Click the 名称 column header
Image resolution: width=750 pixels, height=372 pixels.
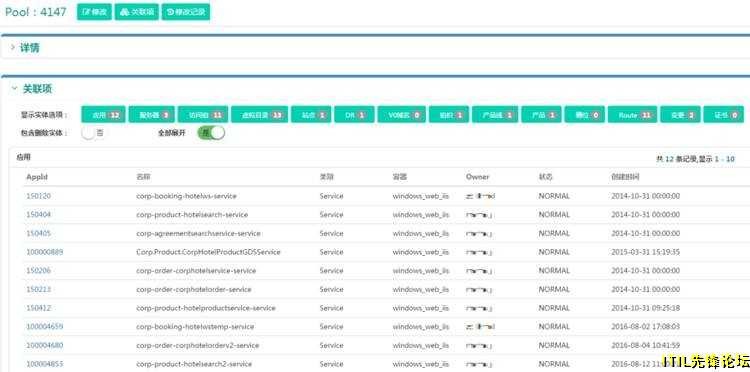click(x=143, y=177)
